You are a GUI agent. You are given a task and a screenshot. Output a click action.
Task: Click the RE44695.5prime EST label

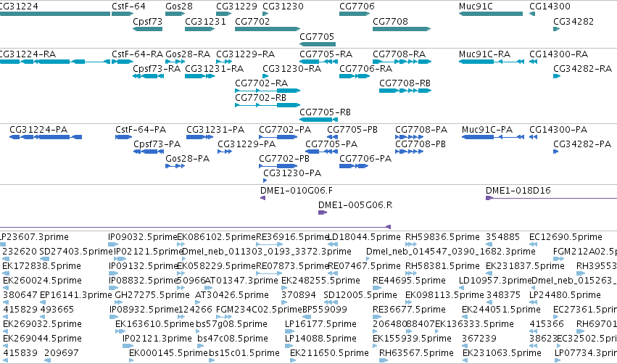coord(409,281)
